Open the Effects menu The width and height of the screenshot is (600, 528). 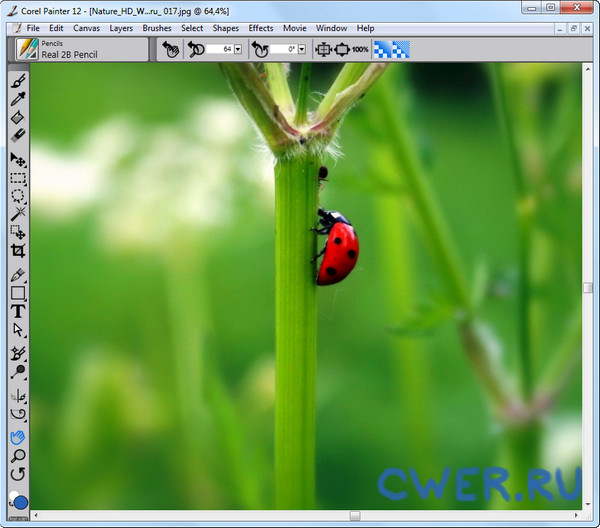[x=261, y=28]
